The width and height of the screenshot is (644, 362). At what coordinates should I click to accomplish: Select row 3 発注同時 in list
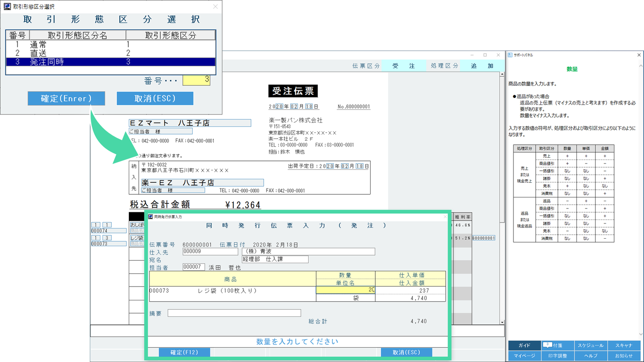coord(110,62)
